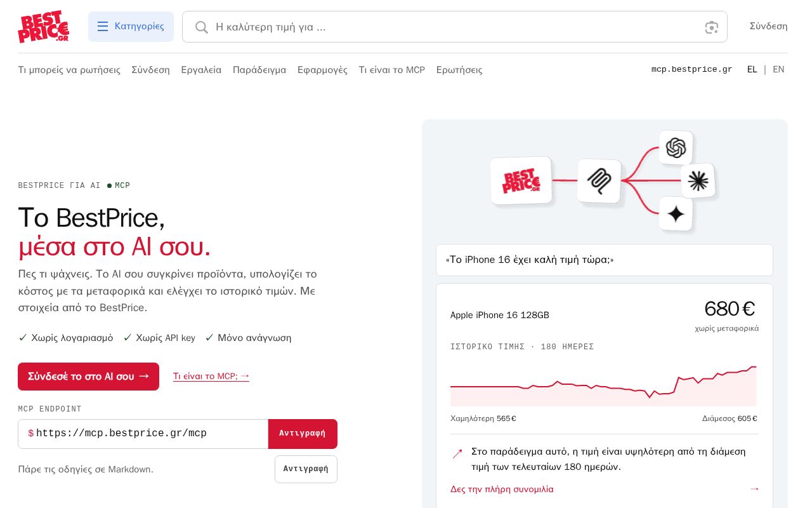Click the iPhone 16 price history chart
The width and height of the screenshot is (812, 508).
pos(603,385)
